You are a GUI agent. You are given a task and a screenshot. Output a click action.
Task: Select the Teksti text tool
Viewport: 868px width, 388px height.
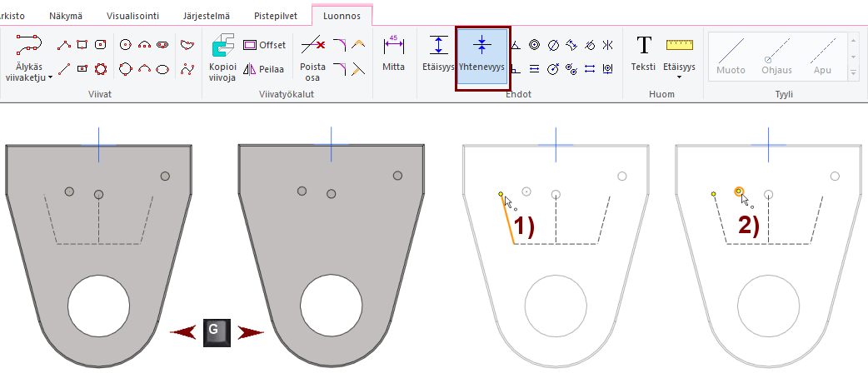(643, 55)
